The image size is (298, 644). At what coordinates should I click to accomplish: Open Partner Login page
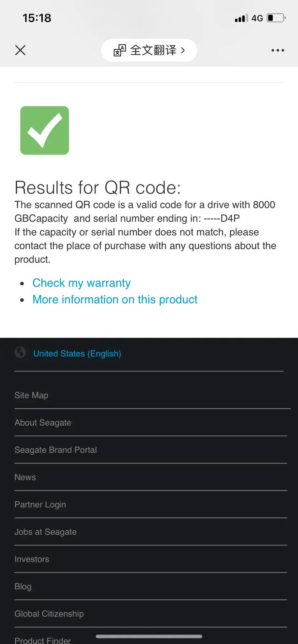tap(40, 504)
